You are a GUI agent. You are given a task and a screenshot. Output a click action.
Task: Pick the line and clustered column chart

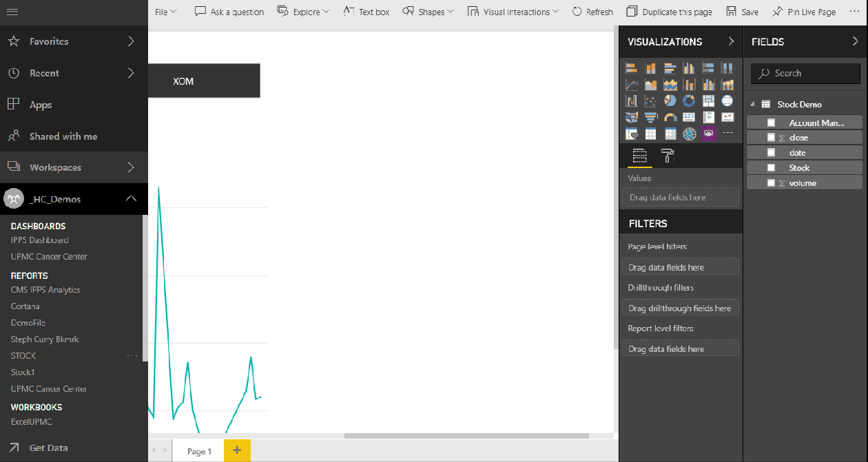click(x=708, y=84)
